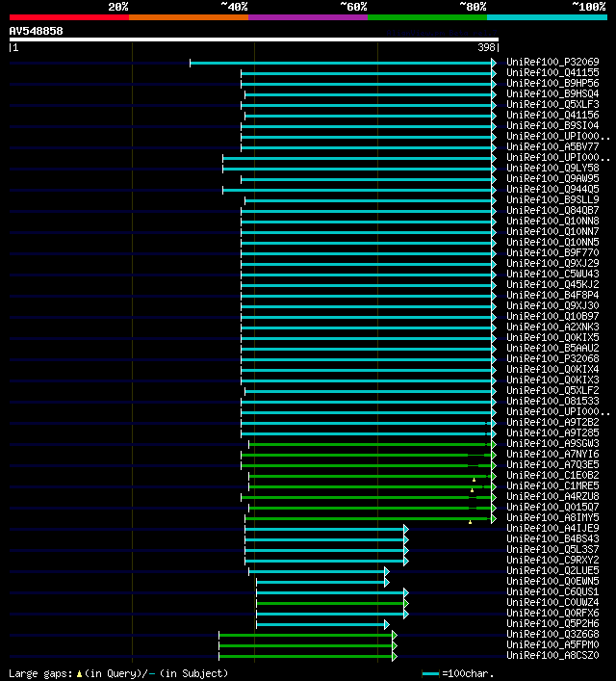Click the yellow gap marker below A8IMY5 bar
Viewport: 616px width, 681px height.
(470, 522)
